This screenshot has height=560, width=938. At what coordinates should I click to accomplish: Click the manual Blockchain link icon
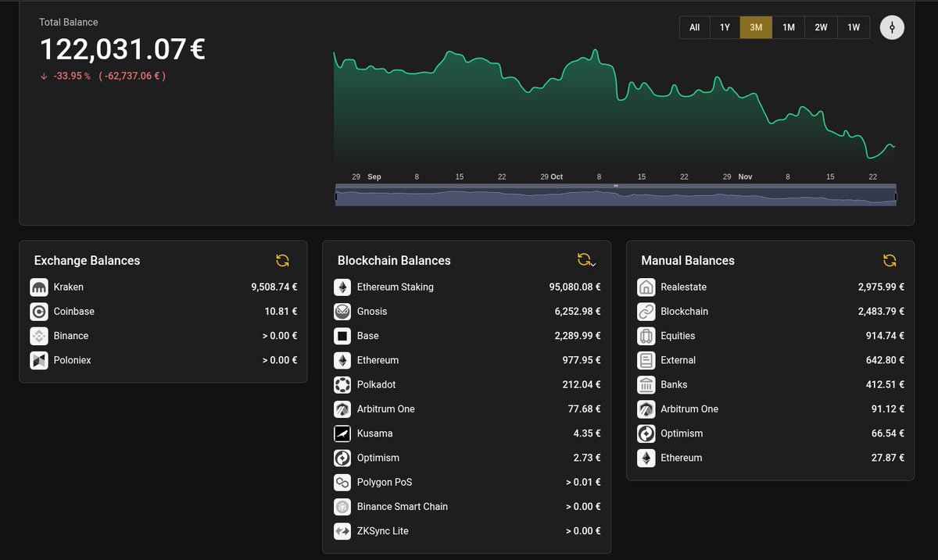[x=646, y=312]
